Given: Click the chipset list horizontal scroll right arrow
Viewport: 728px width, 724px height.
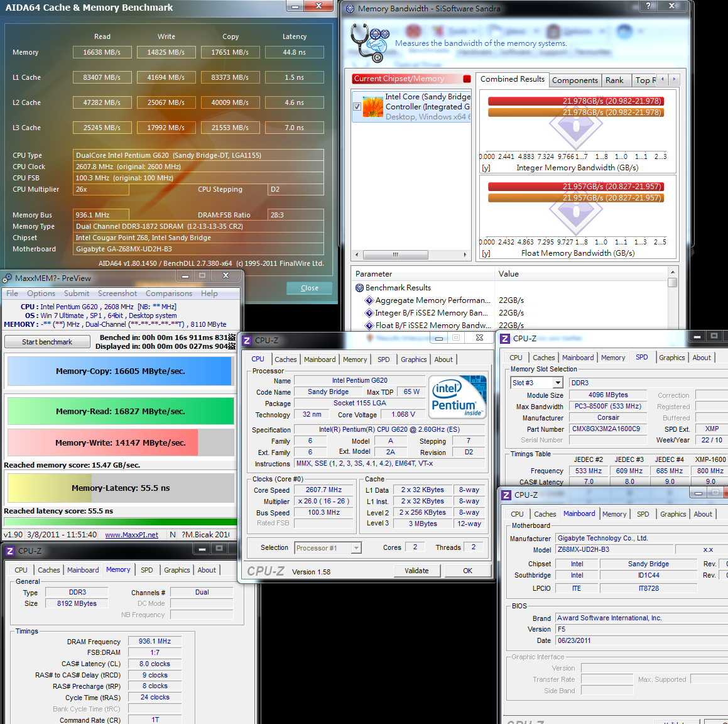Looking at the screenshot, I should click(x=465, y=255).
